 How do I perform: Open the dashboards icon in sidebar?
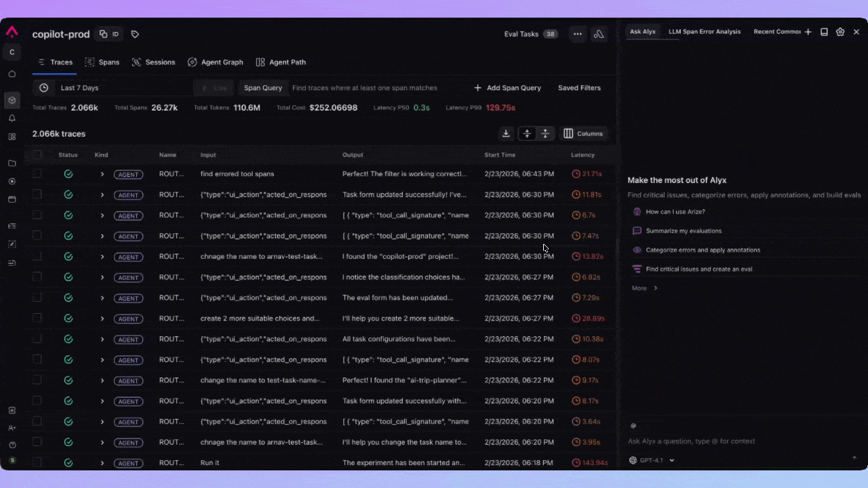12,136
